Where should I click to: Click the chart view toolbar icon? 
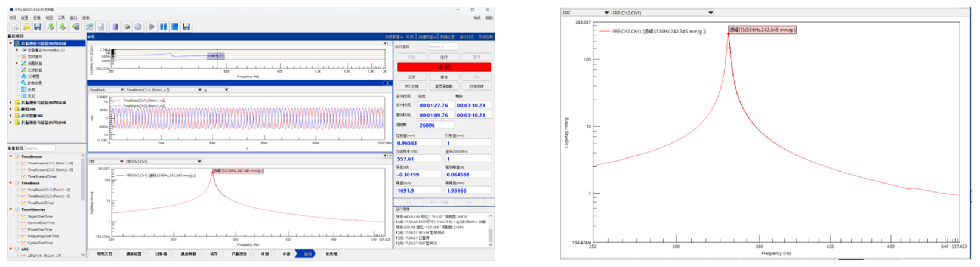coord(90,27)
